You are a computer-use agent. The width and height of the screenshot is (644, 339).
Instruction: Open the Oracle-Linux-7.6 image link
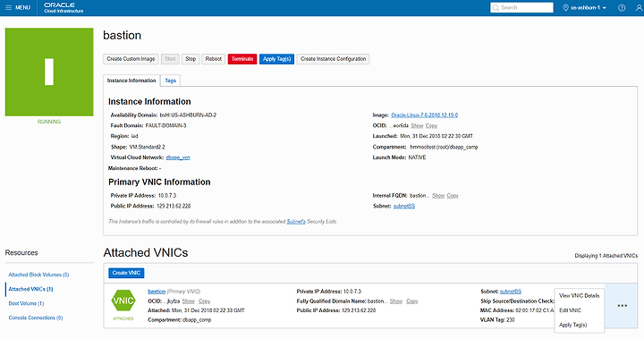[424, 115]
